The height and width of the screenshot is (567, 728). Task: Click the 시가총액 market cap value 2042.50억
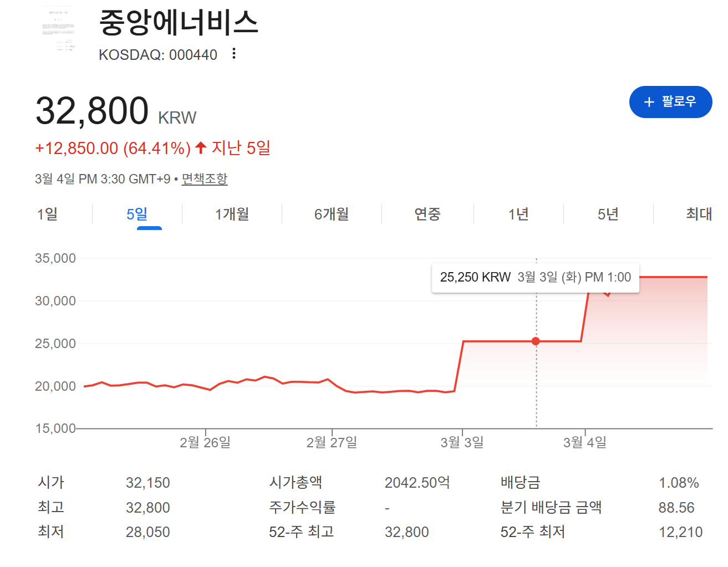[417, 482]
